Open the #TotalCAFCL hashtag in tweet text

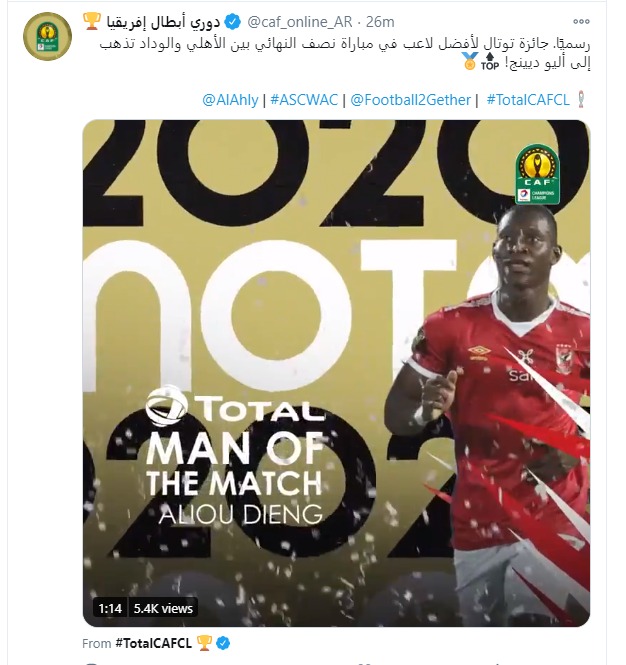click(x=528, y=100)
